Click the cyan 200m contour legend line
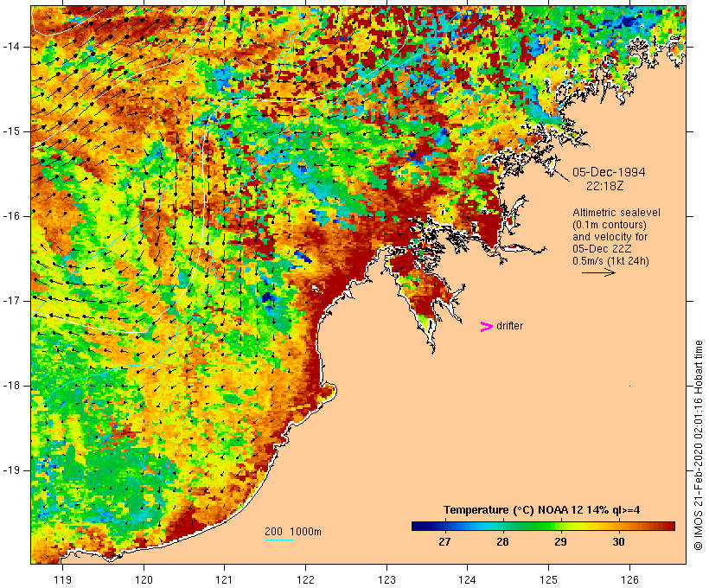The width and height of the screenshot is (709, 588). pyautogui.click(x=279, y=540)
